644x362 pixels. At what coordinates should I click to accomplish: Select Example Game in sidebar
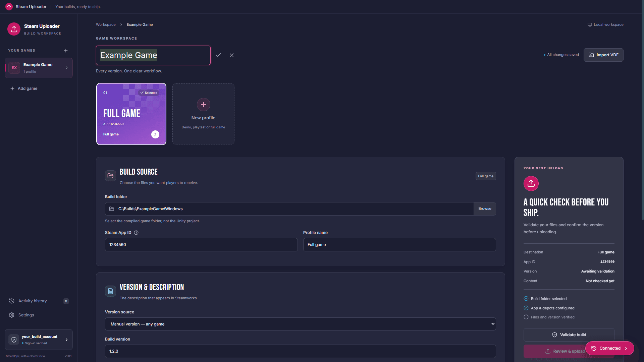coord(39,68)
